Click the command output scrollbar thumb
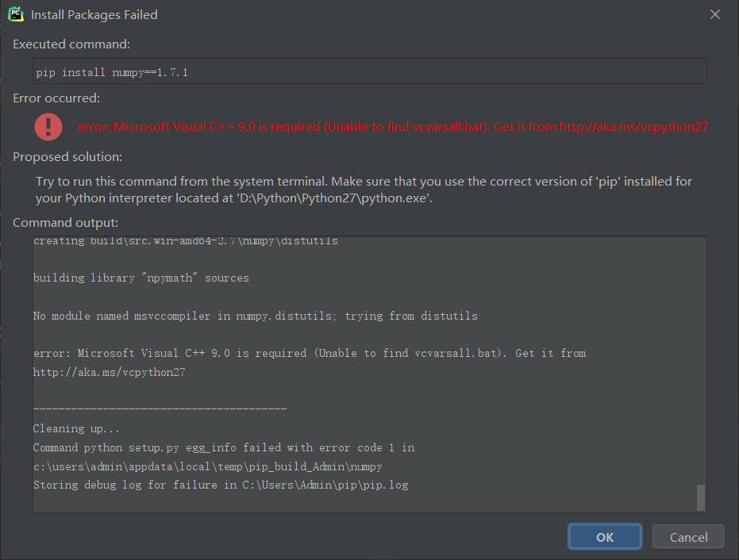The image size is (739, 560). (x=701, y=497)
